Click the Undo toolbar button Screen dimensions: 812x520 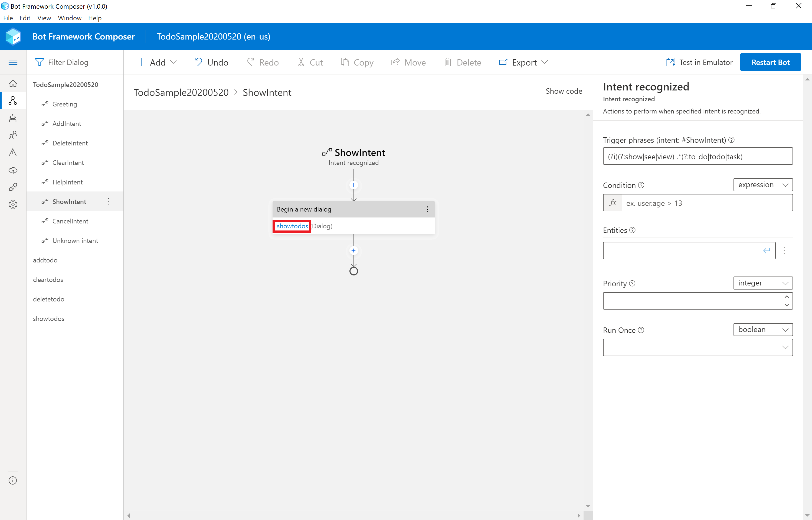211,63
